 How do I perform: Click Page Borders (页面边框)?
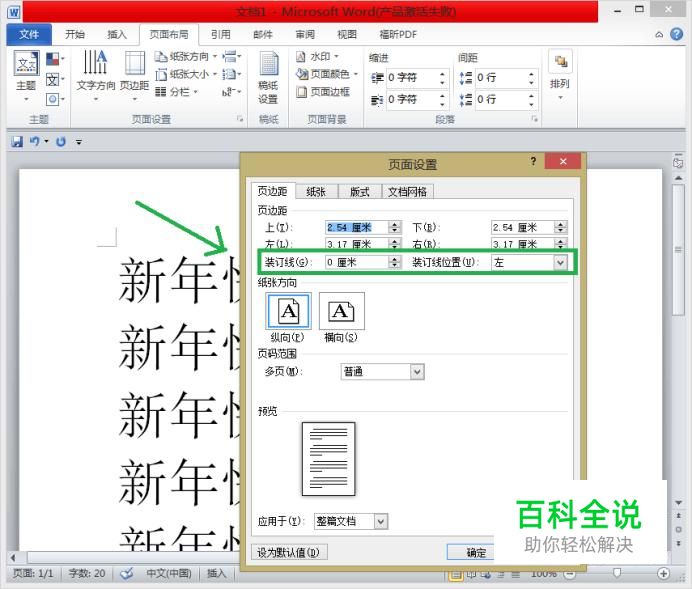[323, 92]
